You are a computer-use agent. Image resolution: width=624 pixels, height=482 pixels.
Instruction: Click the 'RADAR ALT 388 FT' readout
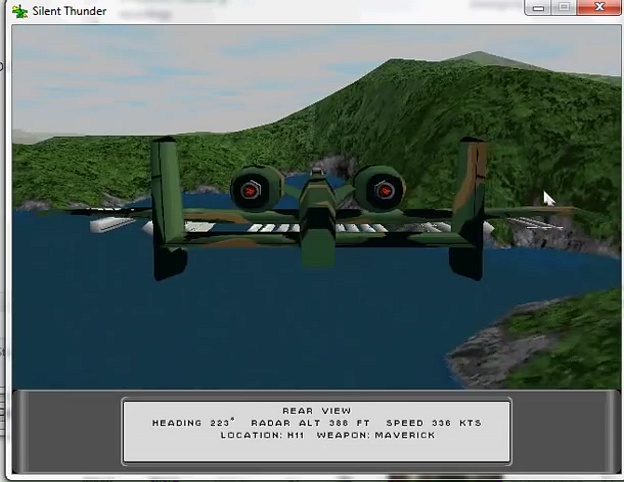click(310, 423)
